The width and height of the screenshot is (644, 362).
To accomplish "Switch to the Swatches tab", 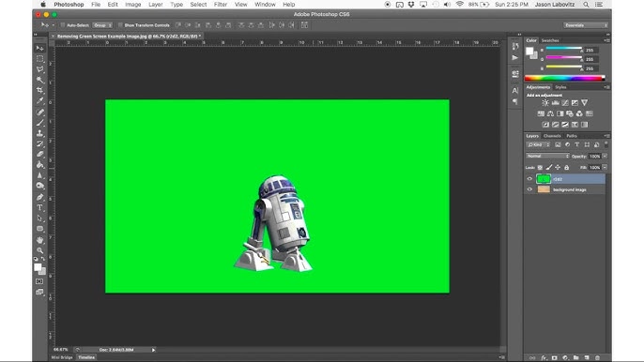I will [550, 40].
